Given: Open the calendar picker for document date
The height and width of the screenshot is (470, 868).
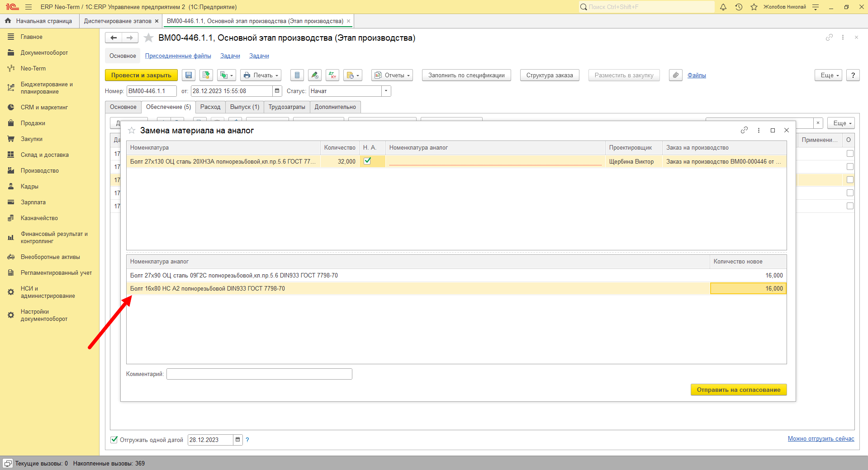Looking at the screenshot, I should (x=277, y=91).
